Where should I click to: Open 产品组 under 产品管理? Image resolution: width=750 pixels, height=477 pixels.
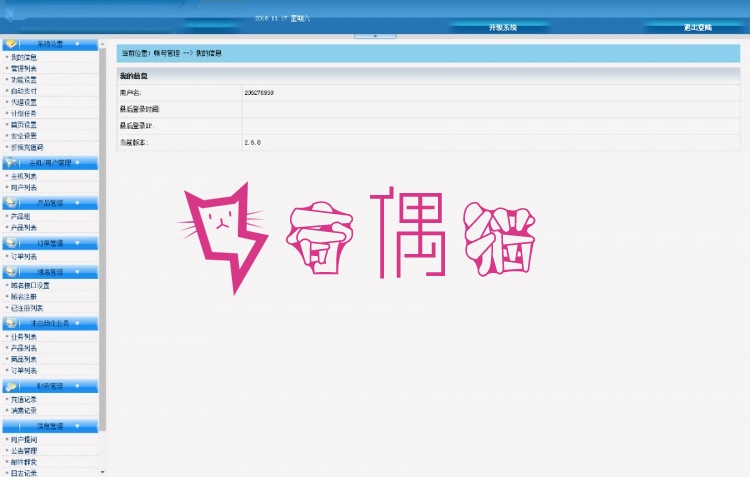(x=21, y=216)
